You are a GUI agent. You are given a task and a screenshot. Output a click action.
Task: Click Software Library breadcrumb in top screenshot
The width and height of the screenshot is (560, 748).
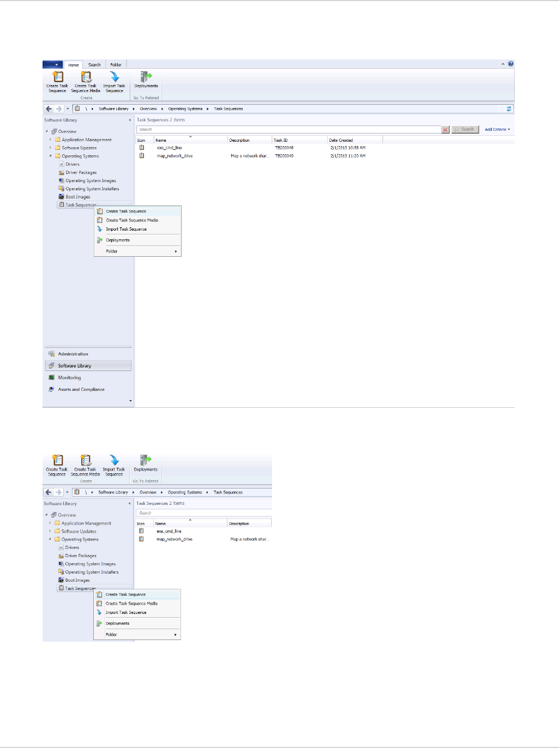point(113,109)
